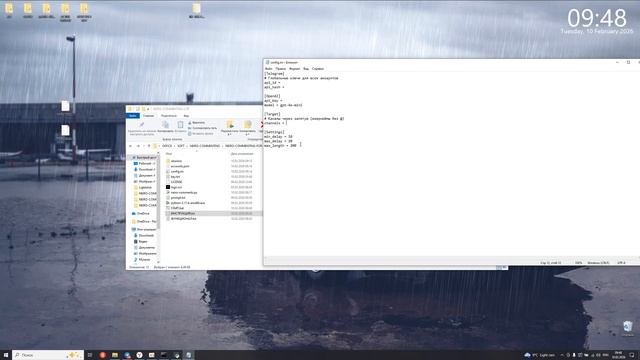
Task: Click OFFICE in the Explorer address path
Action: 167,146
